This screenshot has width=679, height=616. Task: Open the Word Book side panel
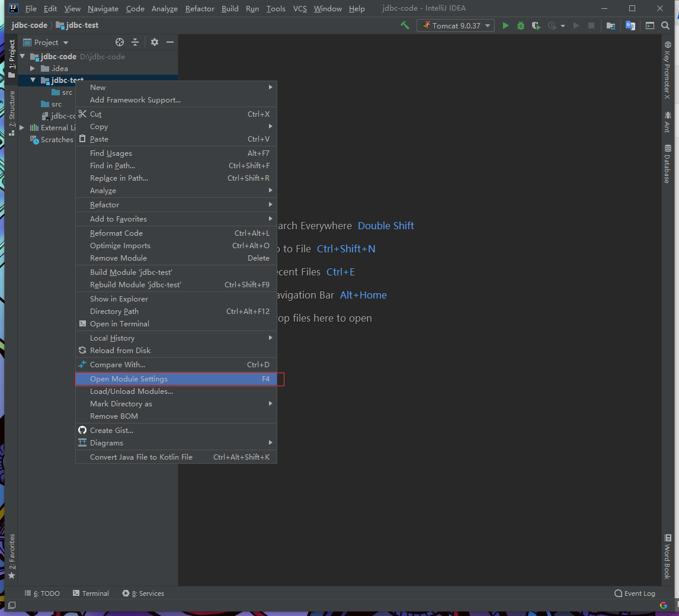[x=667, y=556]
